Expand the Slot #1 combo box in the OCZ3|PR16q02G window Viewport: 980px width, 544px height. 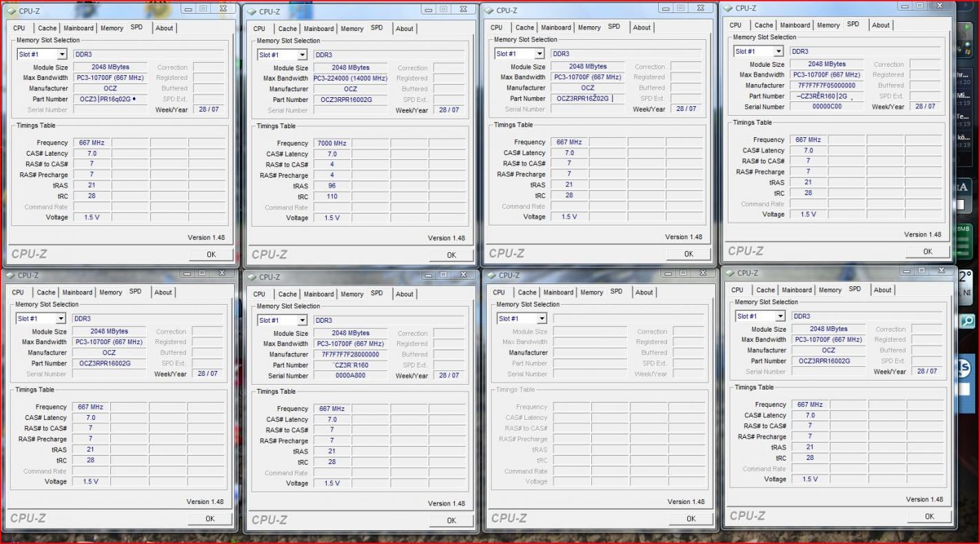click(62, 54)
